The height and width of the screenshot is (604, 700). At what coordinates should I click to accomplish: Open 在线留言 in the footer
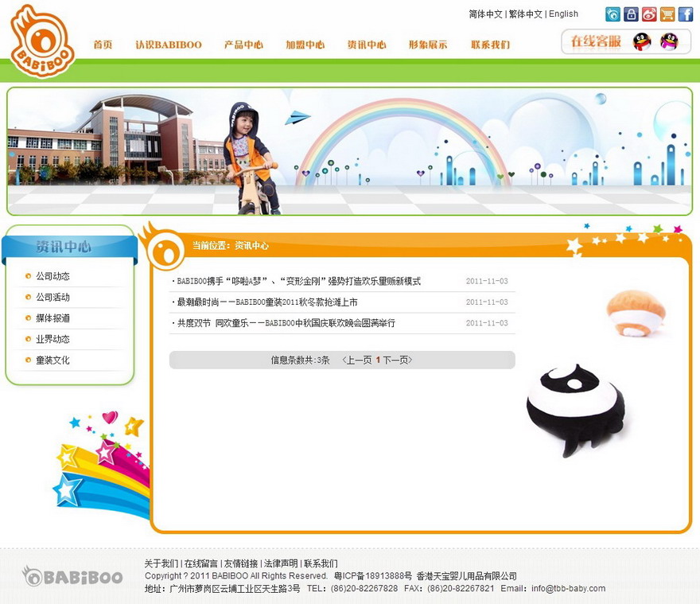[x=201, y=563]
